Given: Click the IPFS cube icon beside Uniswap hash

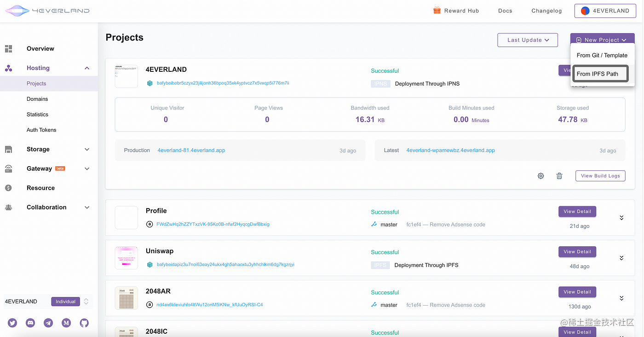Looking at the screenshot, I should point(149,265).
